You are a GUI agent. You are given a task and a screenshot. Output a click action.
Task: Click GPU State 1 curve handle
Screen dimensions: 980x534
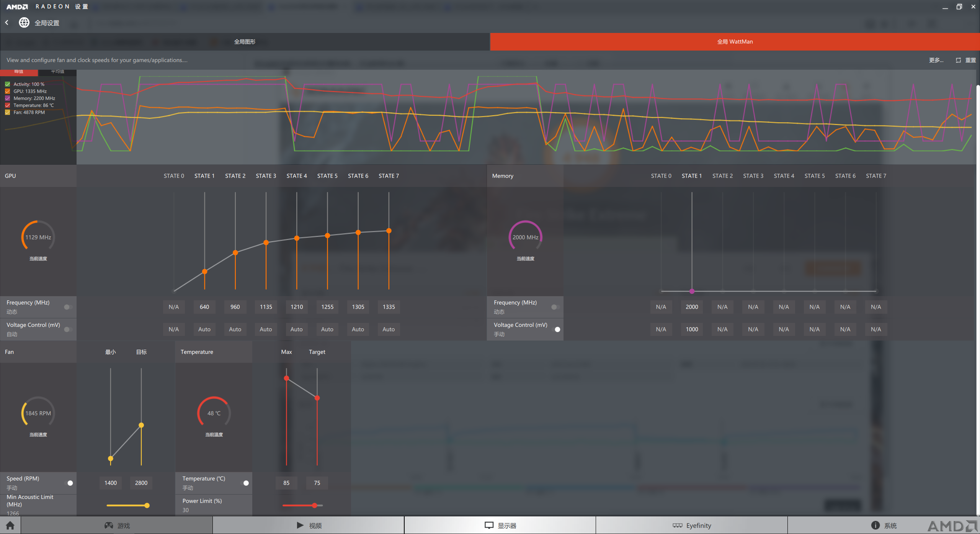205,272
